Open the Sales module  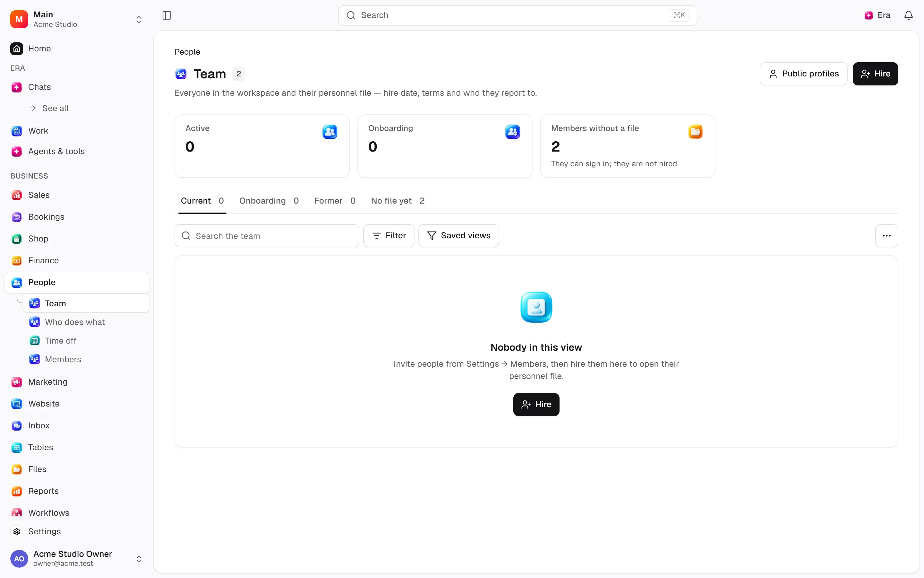tap(77, 195)
